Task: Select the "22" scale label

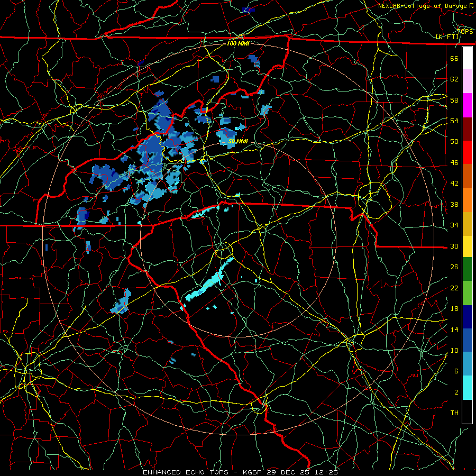Action: [454, 288]
